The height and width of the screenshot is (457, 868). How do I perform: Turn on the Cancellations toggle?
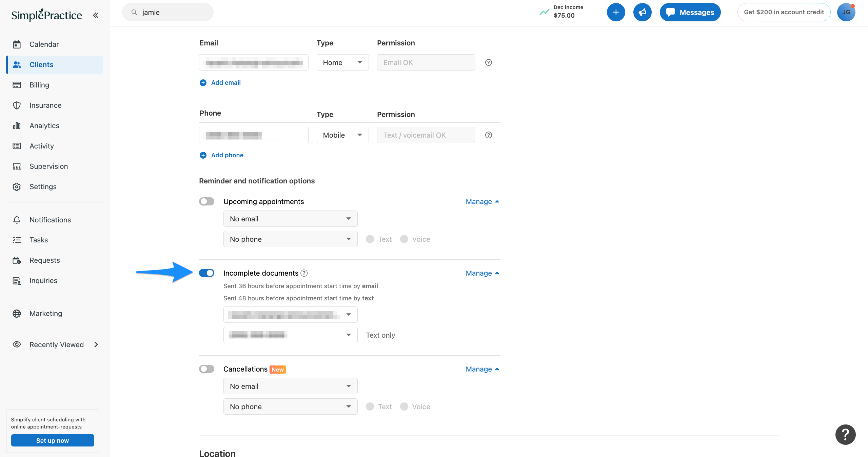click(x=206, y=369)
